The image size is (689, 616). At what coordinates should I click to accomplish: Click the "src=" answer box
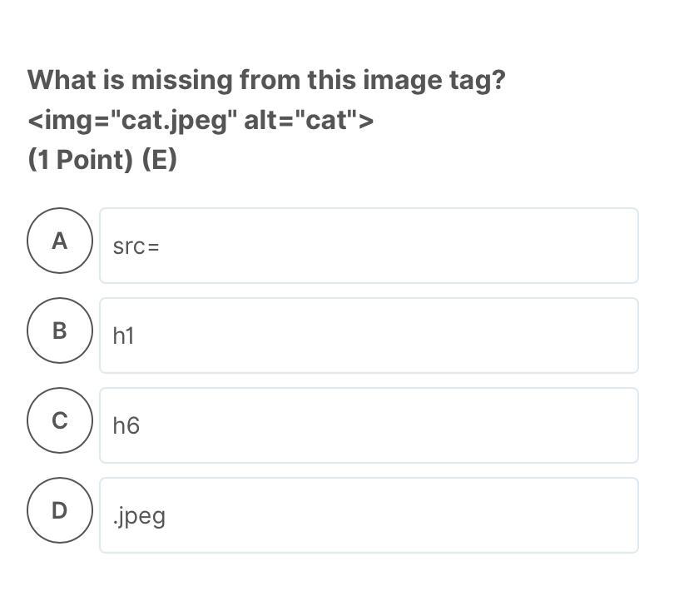click(x=369, y=246)
